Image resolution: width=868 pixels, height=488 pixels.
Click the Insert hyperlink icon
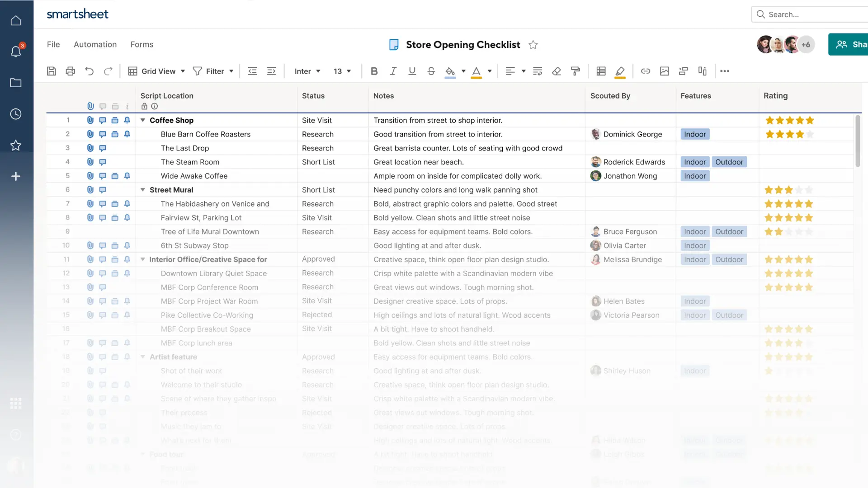click(x=646, y=71)
